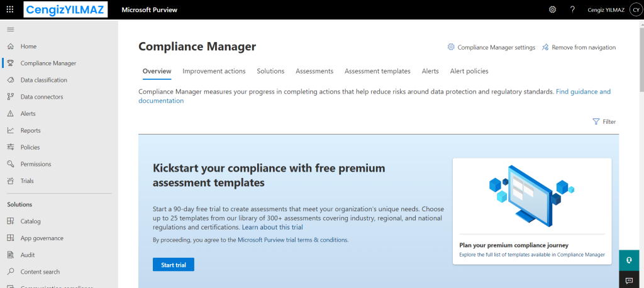
Task: Click the Start trial button
Action: (174, 265)
